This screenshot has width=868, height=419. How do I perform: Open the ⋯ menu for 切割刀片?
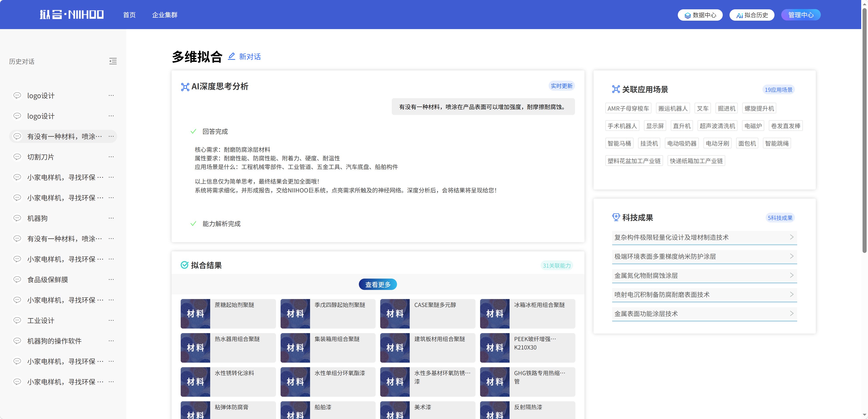(111, 157)
